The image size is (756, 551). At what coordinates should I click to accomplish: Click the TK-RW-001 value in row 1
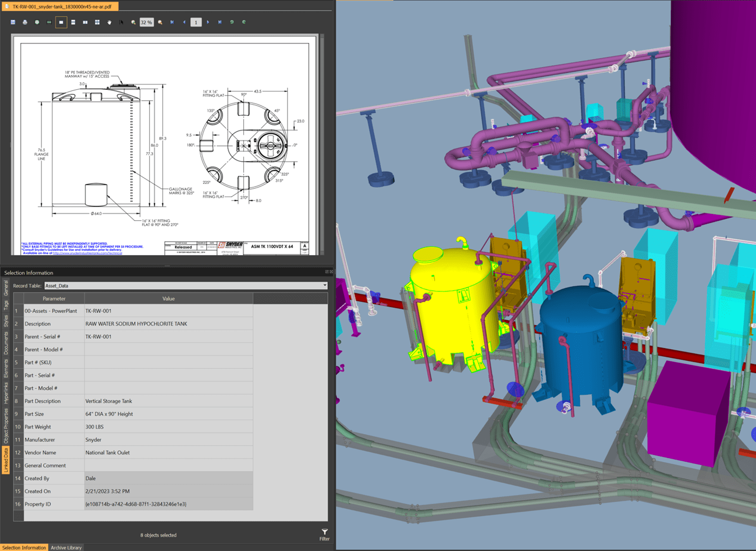[169, 311]
